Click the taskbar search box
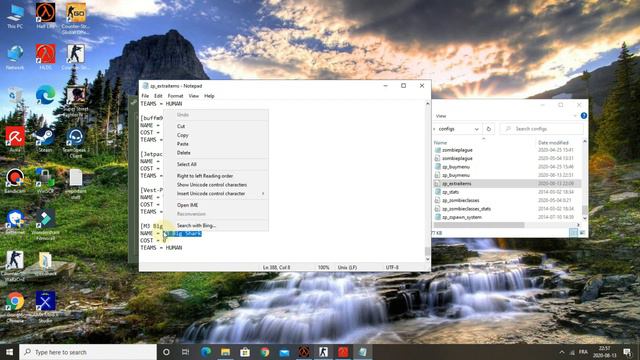 coord(88,352)
